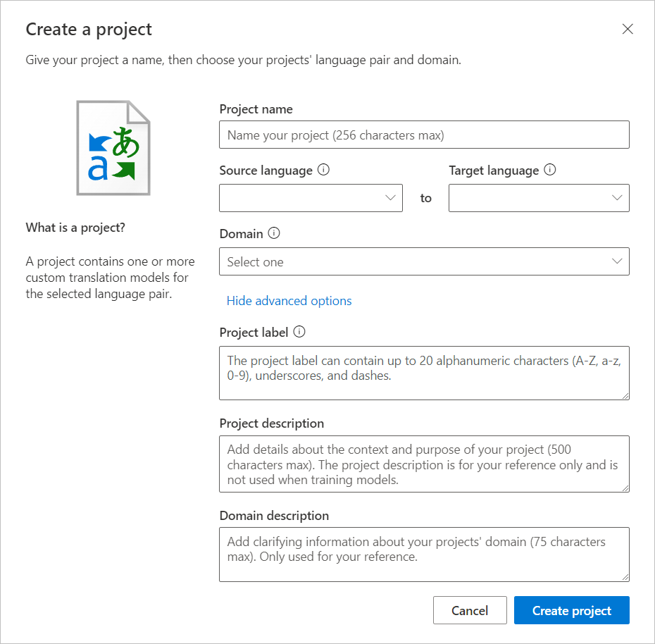Open the Domain selection dropdown
The image size is (655, 644).
pos(424,261)
